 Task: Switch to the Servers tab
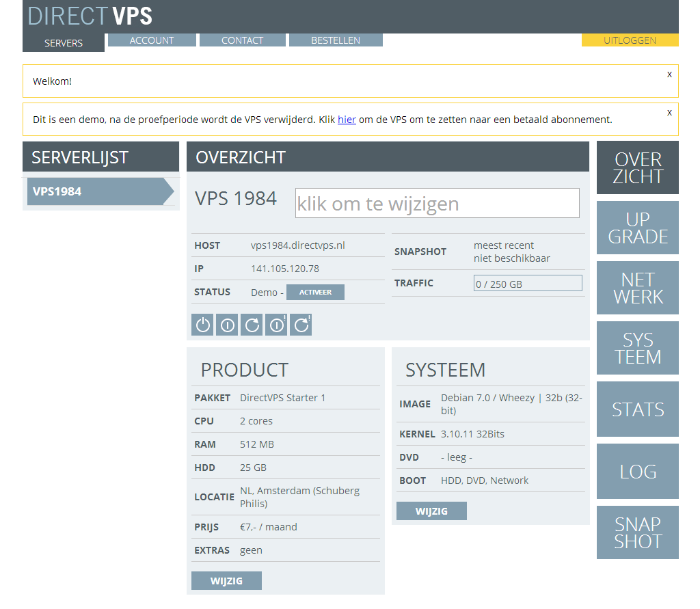[64, 42]
